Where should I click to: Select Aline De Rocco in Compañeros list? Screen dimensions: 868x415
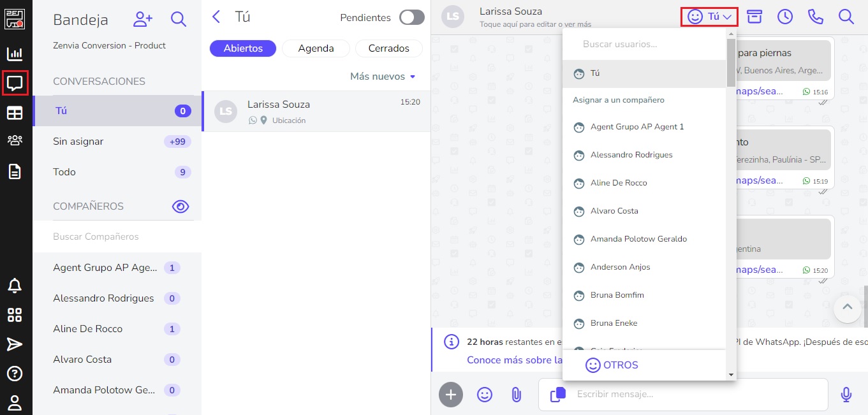click(117, 329)
